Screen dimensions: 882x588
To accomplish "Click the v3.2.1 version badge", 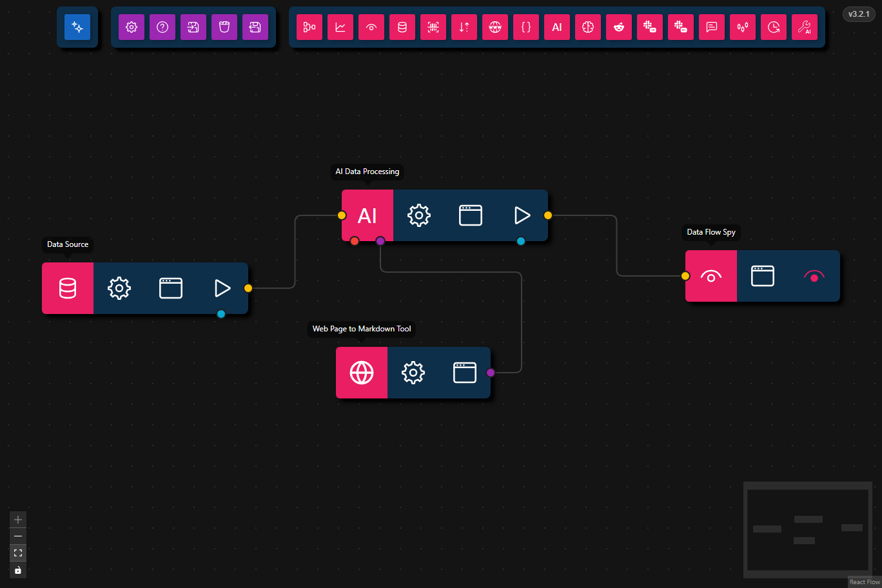I will click(859, 14).
